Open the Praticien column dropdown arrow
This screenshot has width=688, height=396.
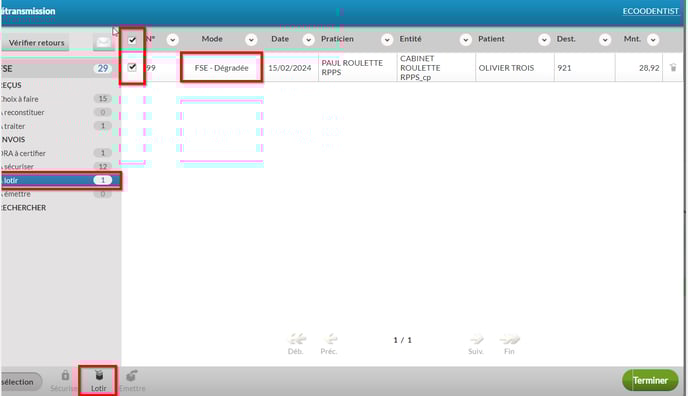click(x=387, y=40)
